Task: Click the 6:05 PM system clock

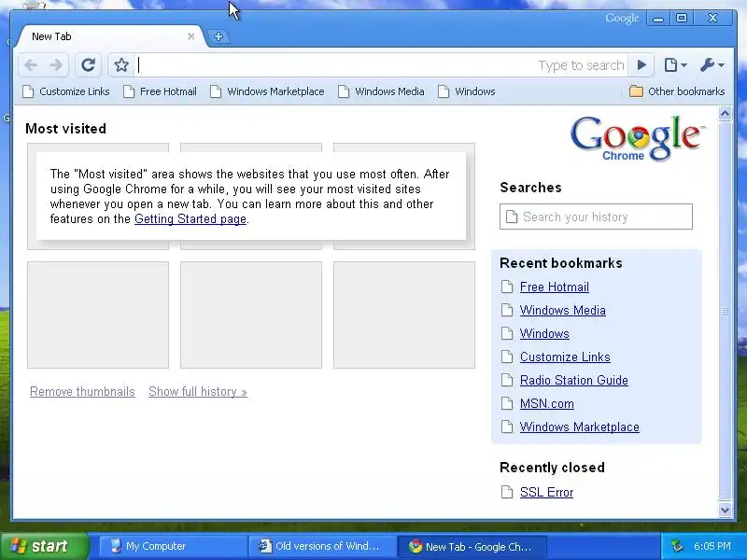Action: [x=712, y=546]
